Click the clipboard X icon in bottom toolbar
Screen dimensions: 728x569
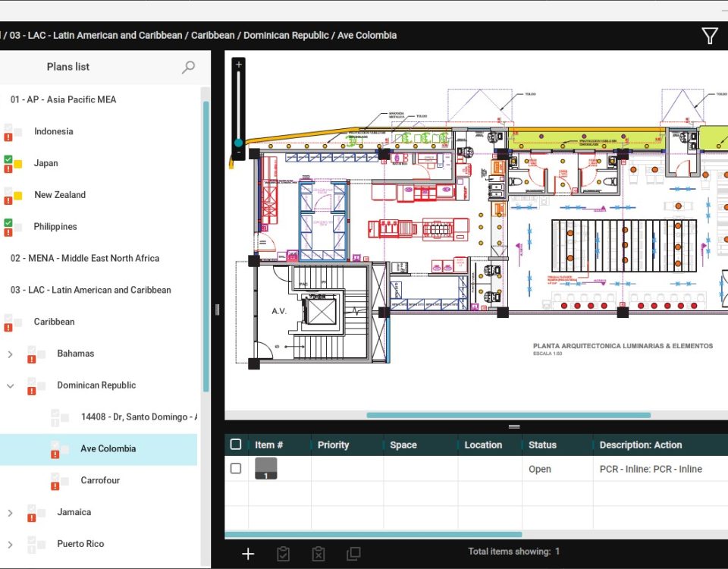tap(318, 554)
